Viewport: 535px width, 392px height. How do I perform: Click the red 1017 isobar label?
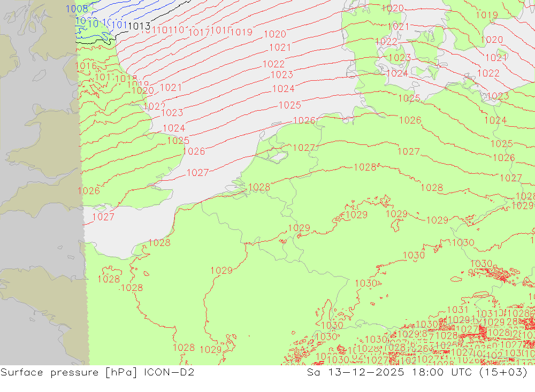tap(199, 33)
